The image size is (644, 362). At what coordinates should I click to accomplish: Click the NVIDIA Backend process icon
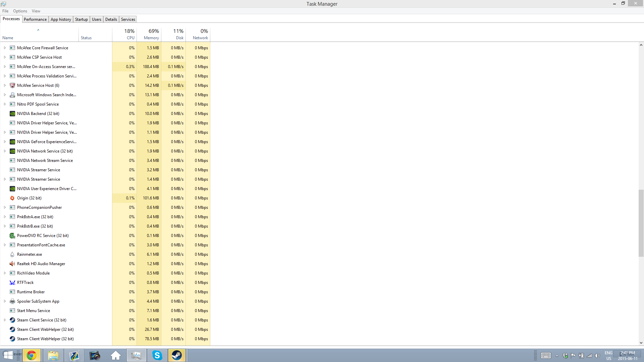12,114
